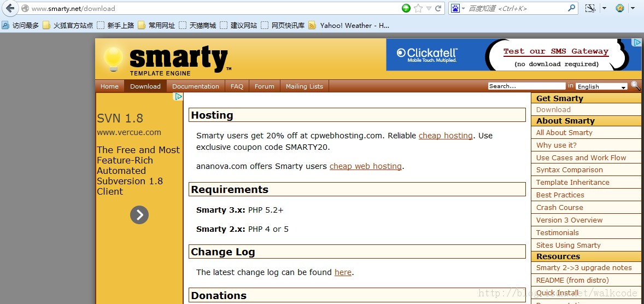Open All About Smarty sidebar link
The image size is (644, 304).
pos(564,133)
